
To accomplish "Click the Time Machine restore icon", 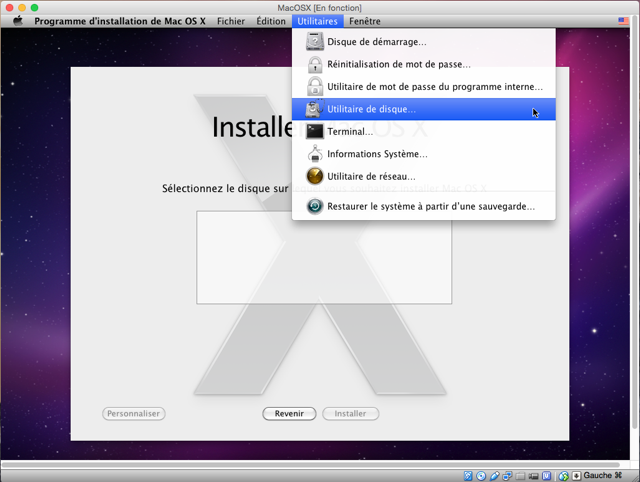I will coord(315,206).
